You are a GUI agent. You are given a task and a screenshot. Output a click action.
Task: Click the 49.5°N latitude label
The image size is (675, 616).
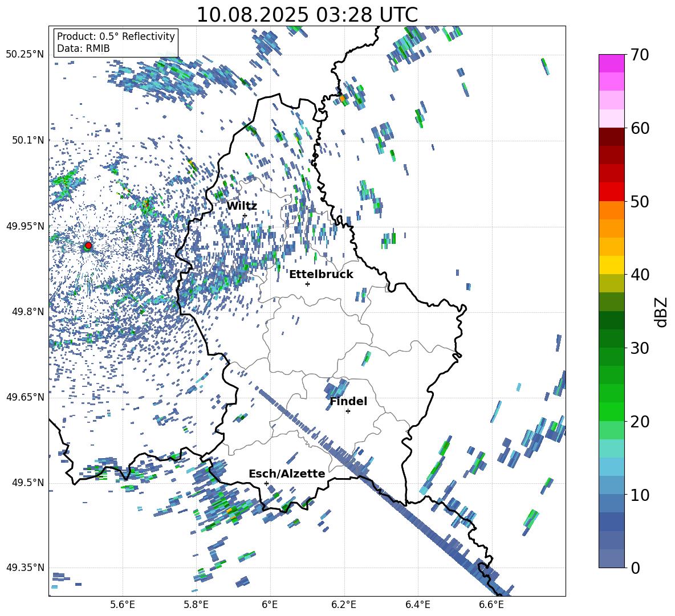[27, 482]
